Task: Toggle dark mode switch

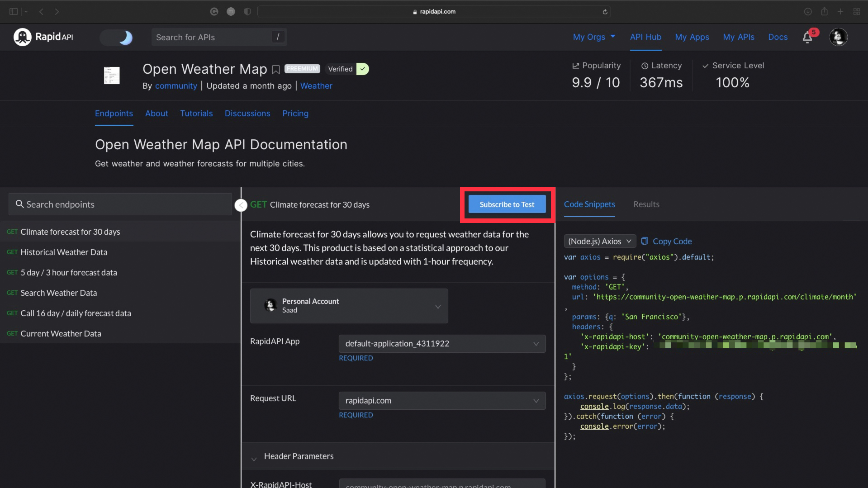Action: [117, 38]
